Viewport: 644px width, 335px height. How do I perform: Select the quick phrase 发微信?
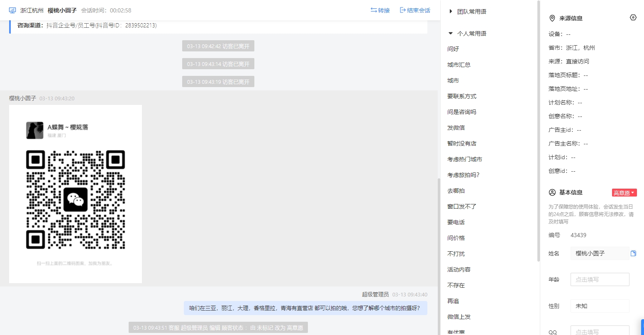click(456, 128)
